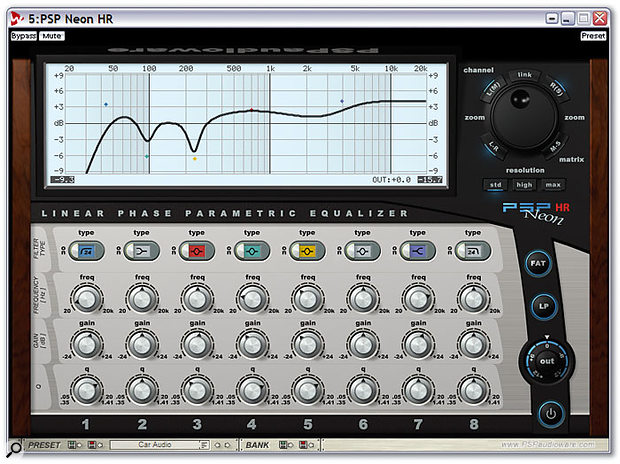
Task: Set resolution to high
Action: click(x=524, y=185)
